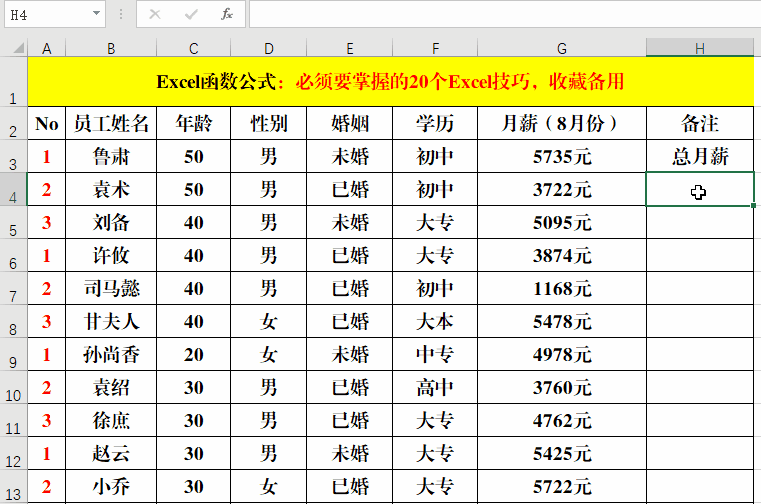The image size is (761, 504).
Task: Click the 大本 education cell
Action: 435,321
